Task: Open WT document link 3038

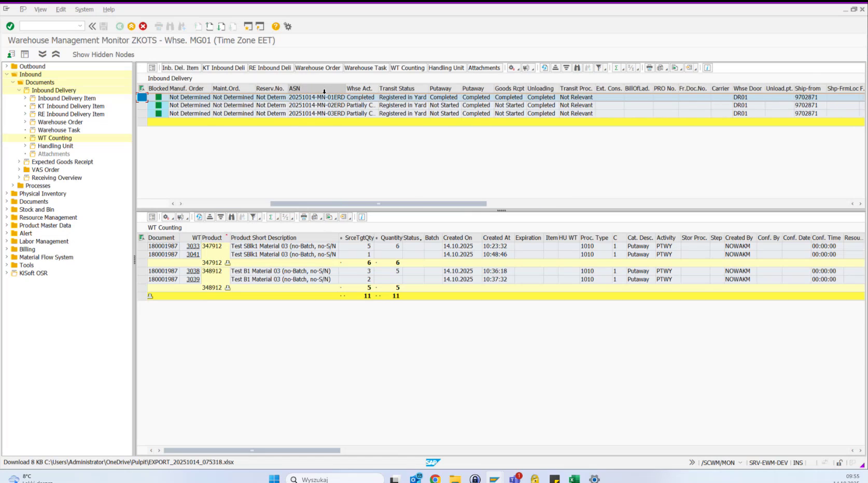Action: tap(192, 271)
